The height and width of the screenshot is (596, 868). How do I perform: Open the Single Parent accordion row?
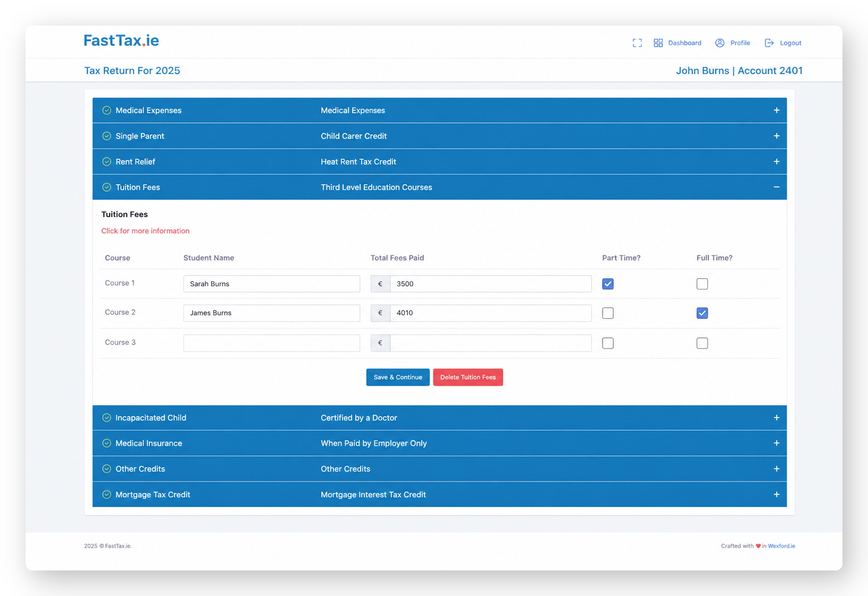(439, 136)
